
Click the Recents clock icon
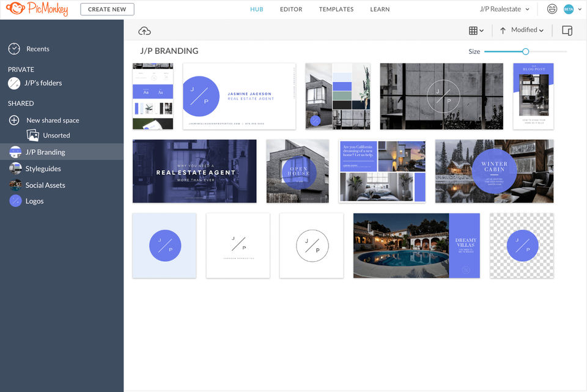tap(14, 49)
